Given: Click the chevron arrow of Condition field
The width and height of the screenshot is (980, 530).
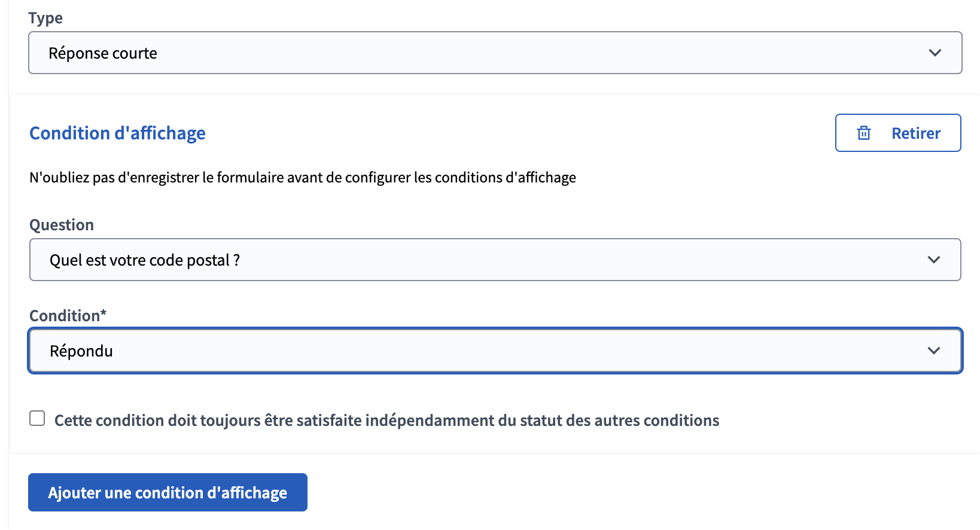Looking at the screenshot, I should coord(934,351).
